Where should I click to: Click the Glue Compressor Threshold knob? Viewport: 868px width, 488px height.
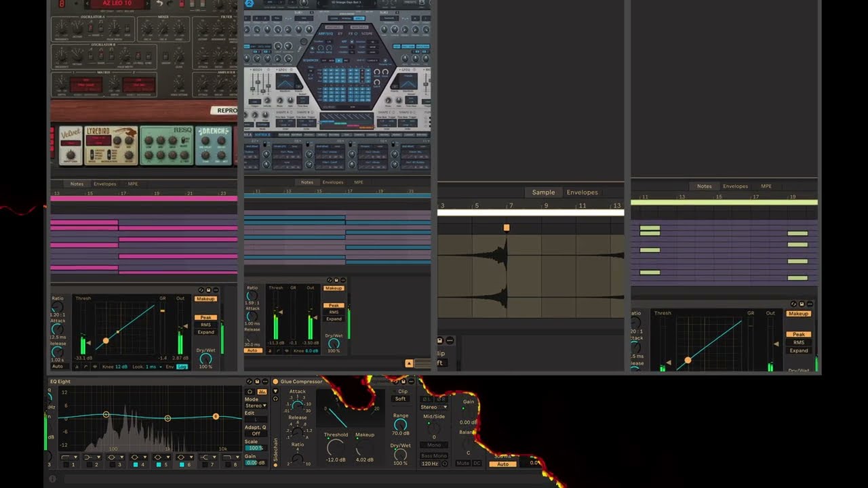pos(335,447)
